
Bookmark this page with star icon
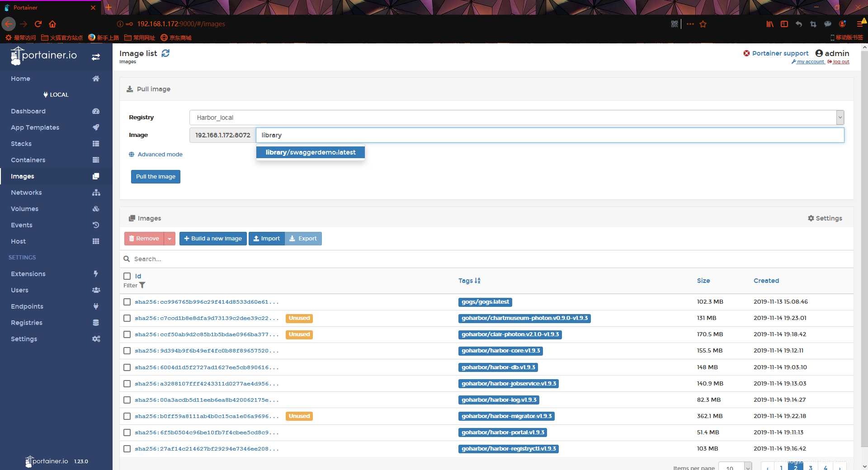coord(703,24)
